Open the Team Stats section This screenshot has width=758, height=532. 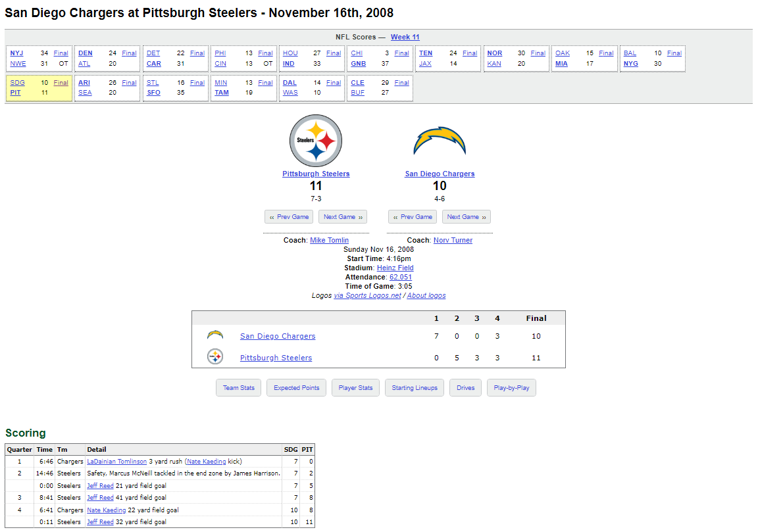(238, 387)
